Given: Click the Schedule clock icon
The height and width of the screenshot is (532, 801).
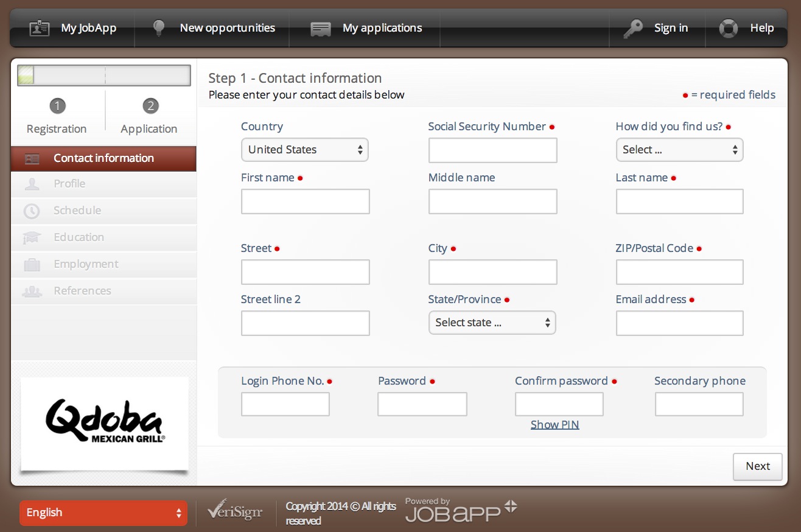Looking at the screenshot, I should tap(31, 210).
